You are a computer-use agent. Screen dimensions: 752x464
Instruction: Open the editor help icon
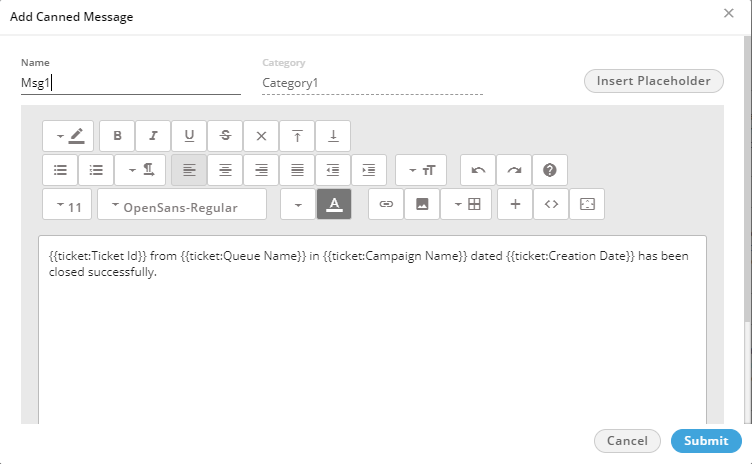pyautogui.click(x=550, y=170)
